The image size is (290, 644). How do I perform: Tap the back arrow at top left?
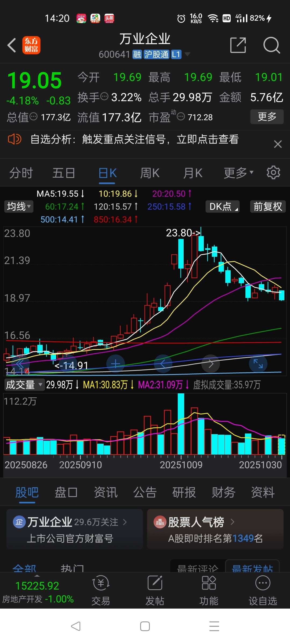(12, 45)
